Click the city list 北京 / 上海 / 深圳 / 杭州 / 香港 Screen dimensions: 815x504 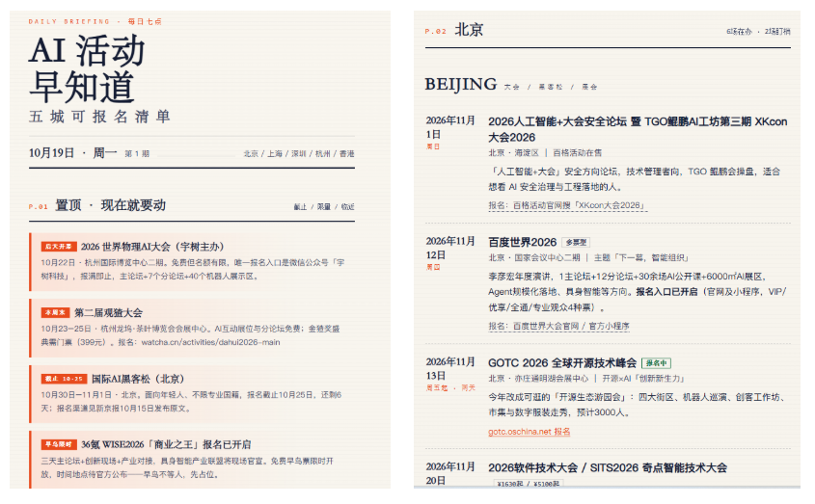pos(299,154)
